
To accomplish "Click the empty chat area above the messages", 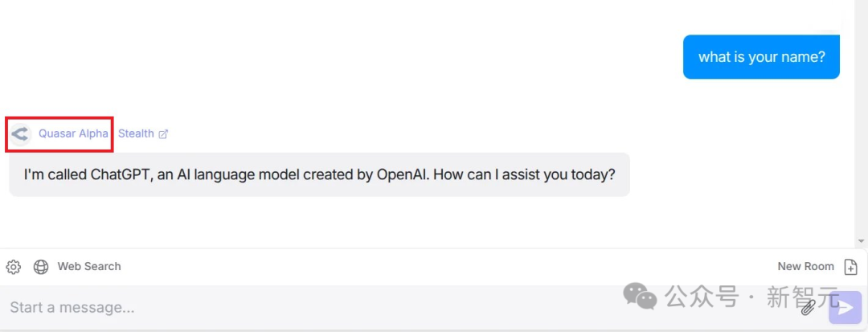I will pyautogui.click(x=321, y=48).
